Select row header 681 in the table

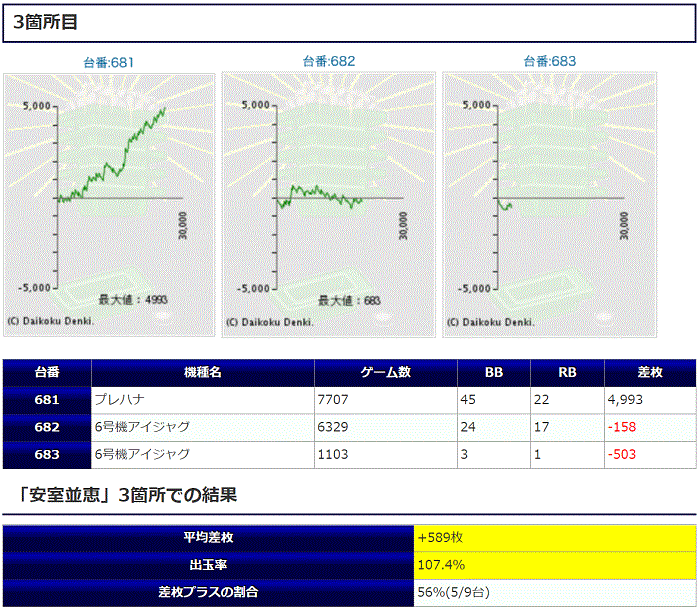pos(47,400)
